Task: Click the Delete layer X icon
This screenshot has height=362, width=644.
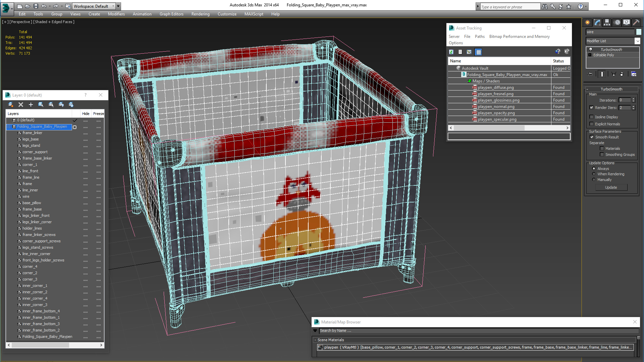Action: [x=21, y=105]
